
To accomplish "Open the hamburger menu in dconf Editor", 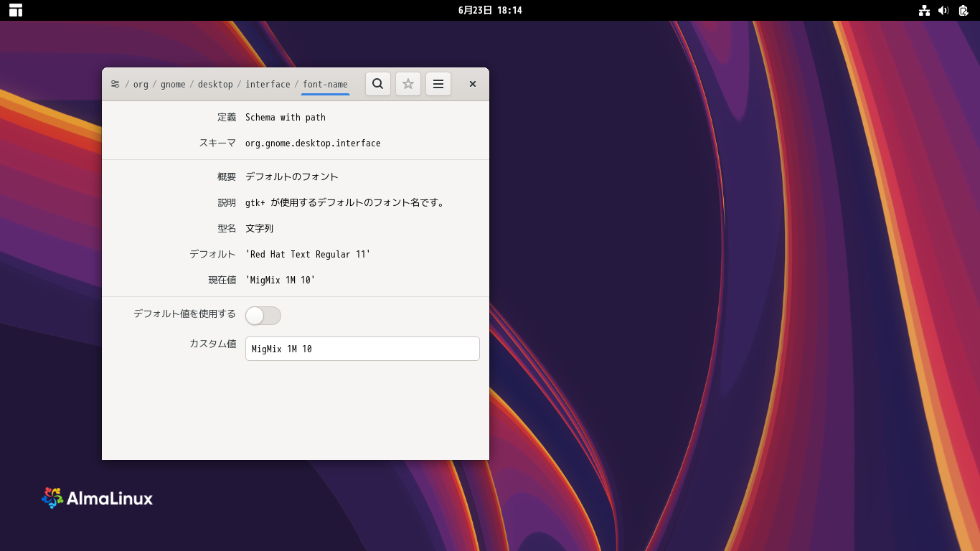I will tap(438, 84).
